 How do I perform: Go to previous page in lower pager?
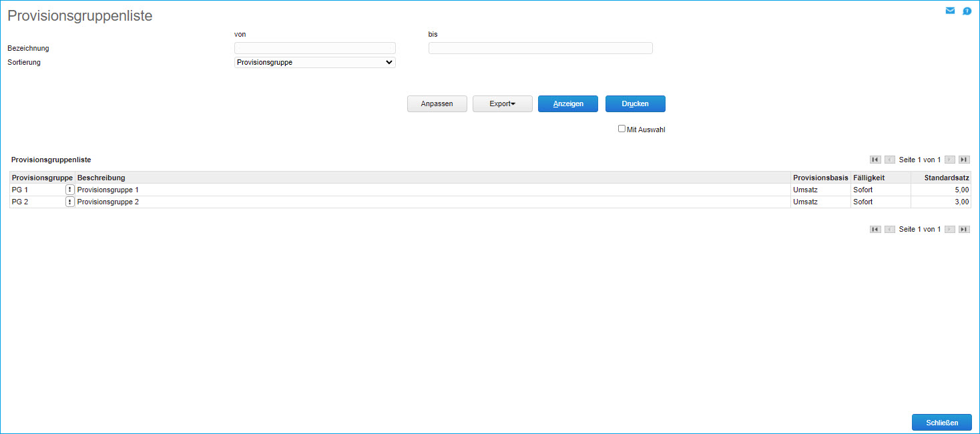[x=890, y=229]
